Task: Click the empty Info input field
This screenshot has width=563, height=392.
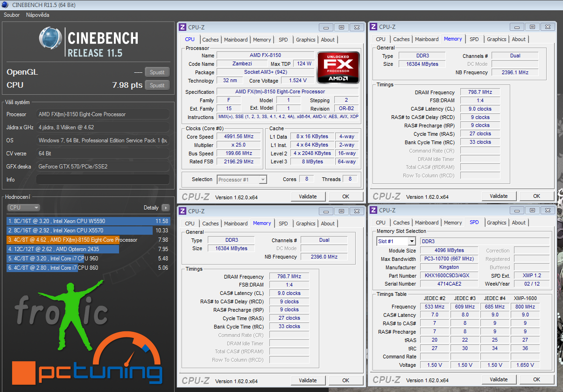Action: [x=103, y=180]
